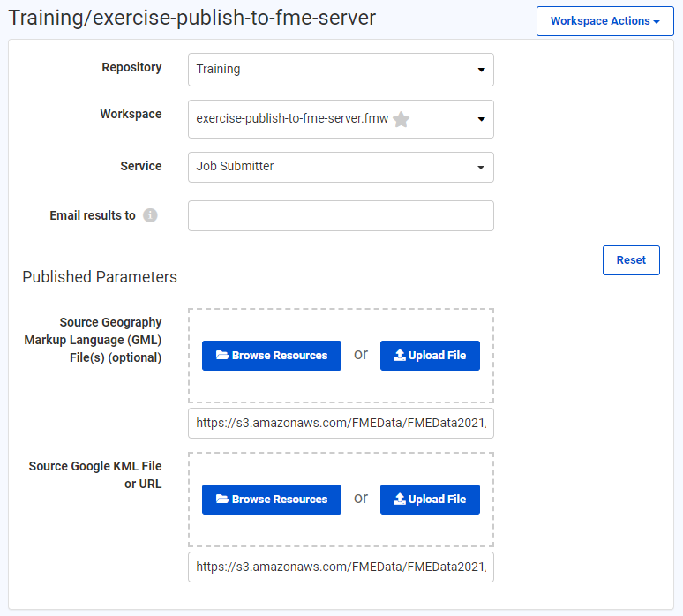The height and width of the screenshot is (616, 683).
Task: Click the folder icon on the GML Browse Resources button
Action: (x=222, y=356)
